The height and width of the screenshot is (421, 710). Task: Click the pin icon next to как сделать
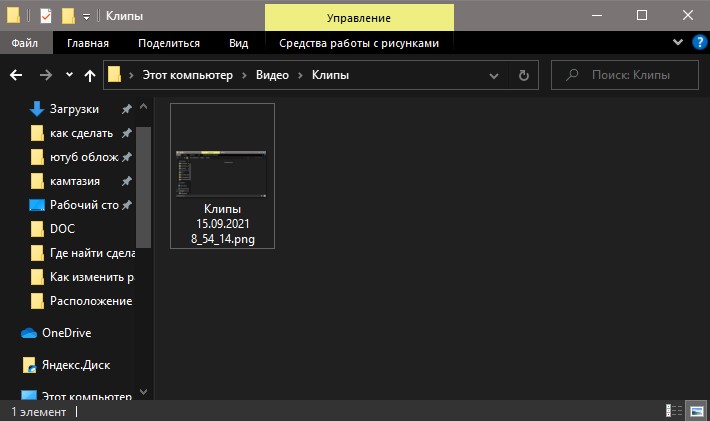(x=126, y=133)
